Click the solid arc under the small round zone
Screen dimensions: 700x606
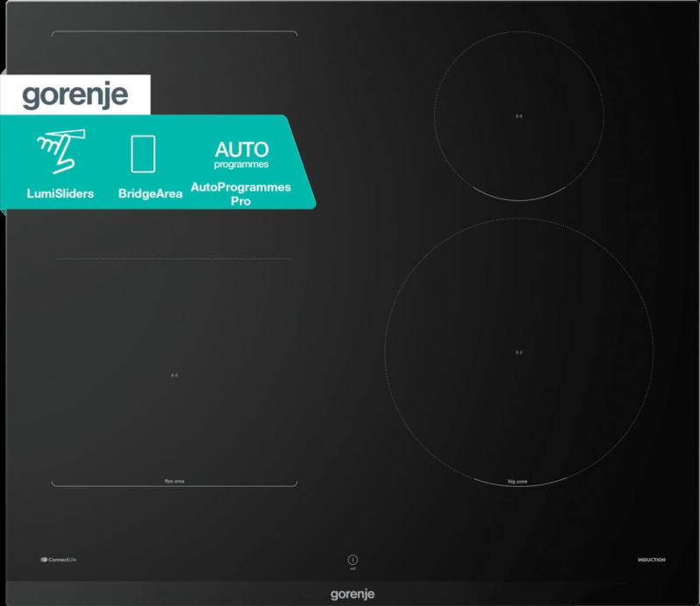pos(519,199)
